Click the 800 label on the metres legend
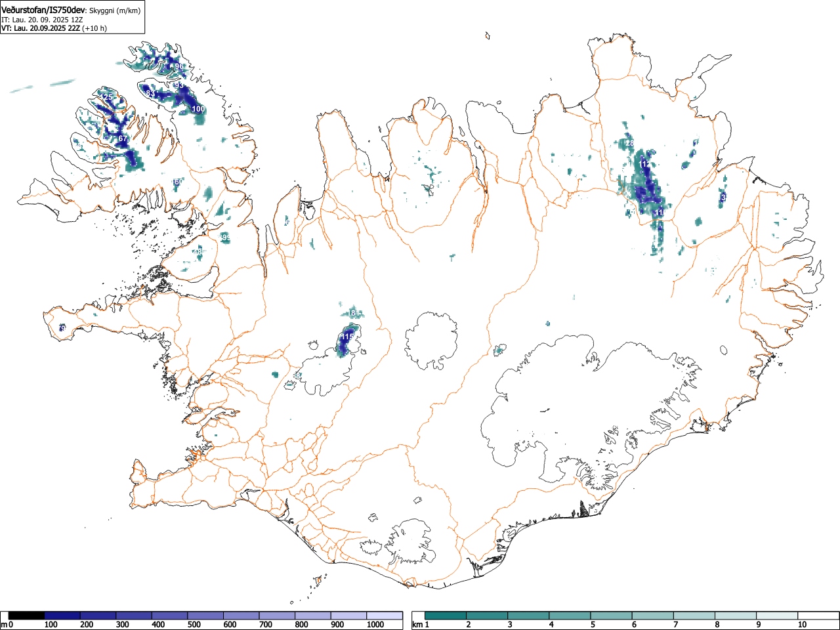This screenshot has height=630, width=840. point(301,625)
